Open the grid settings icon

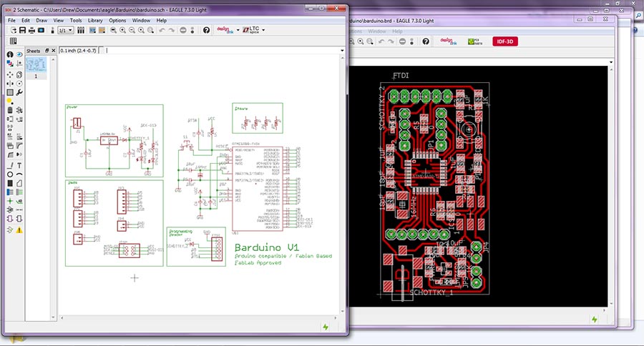(x=13, y=41)
